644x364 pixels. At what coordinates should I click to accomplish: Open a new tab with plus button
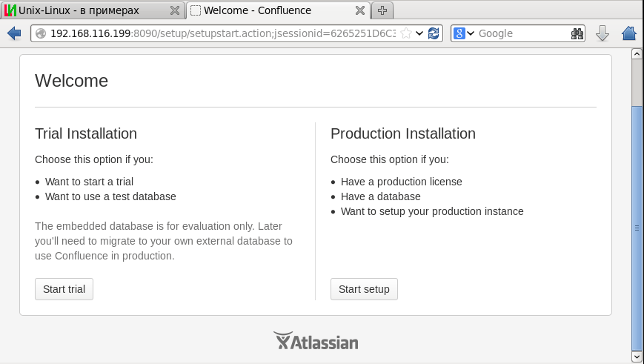click(382, 10)
